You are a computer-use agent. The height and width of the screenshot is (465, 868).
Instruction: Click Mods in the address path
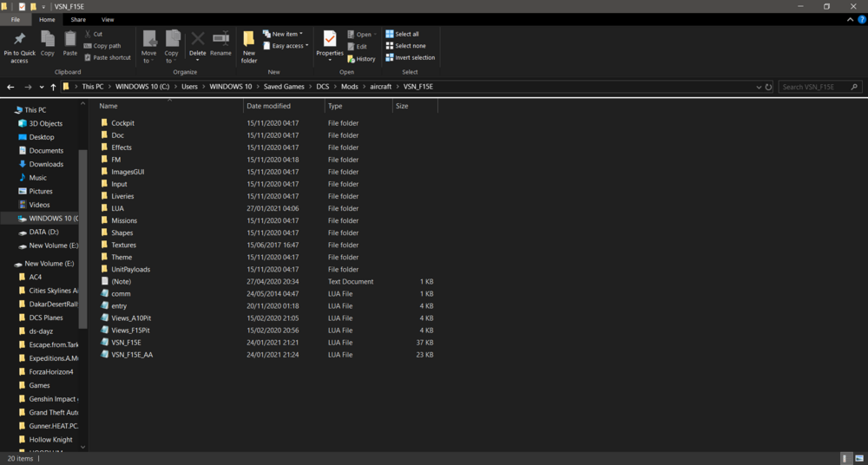[x=349, y=87]
